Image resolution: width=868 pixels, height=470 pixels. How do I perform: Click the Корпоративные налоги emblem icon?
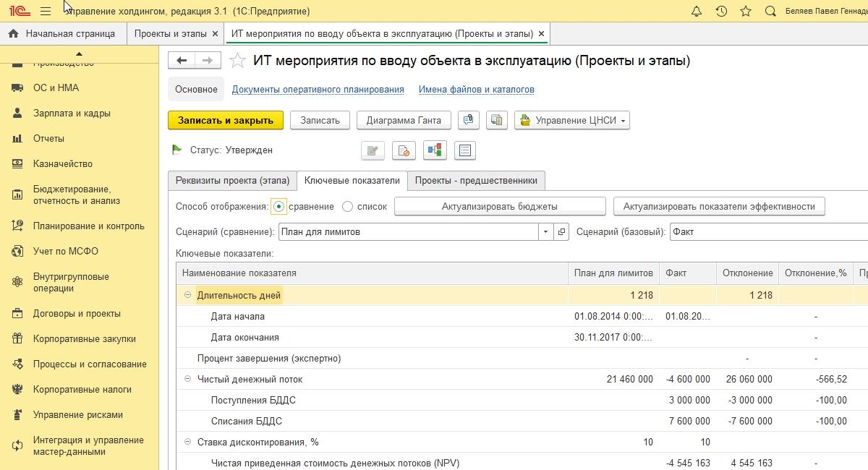click(x=18, y=389)
